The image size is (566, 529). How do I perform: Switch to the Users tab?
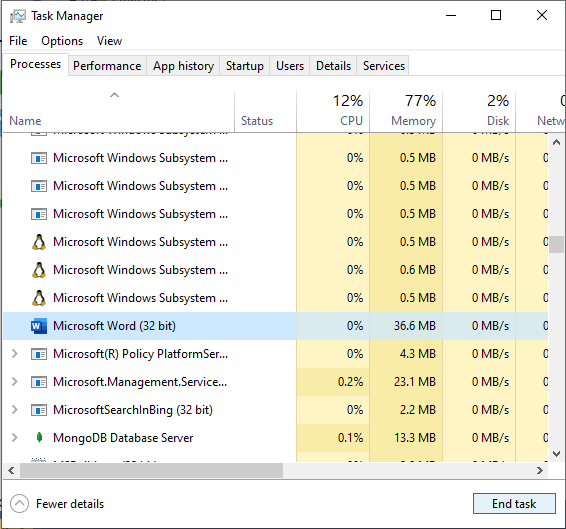pyautogui.click(x=290, y=66)
